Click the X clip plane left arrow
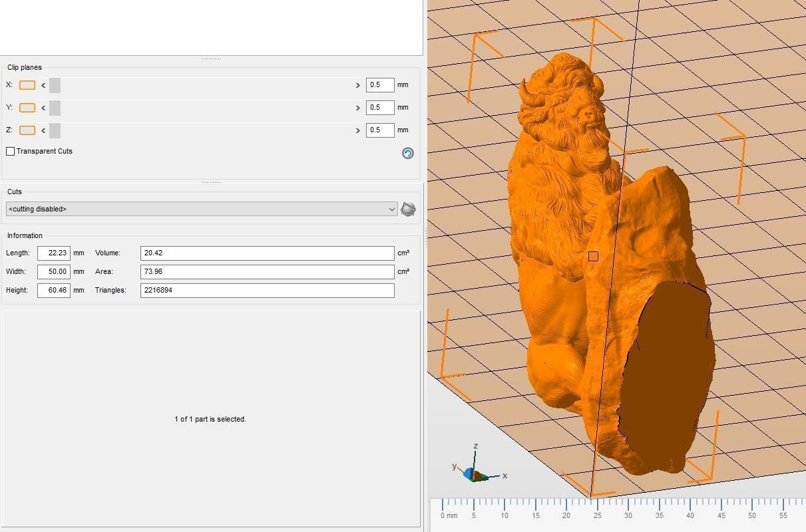Screen dimensions: 806x532 tap(43, 85)
